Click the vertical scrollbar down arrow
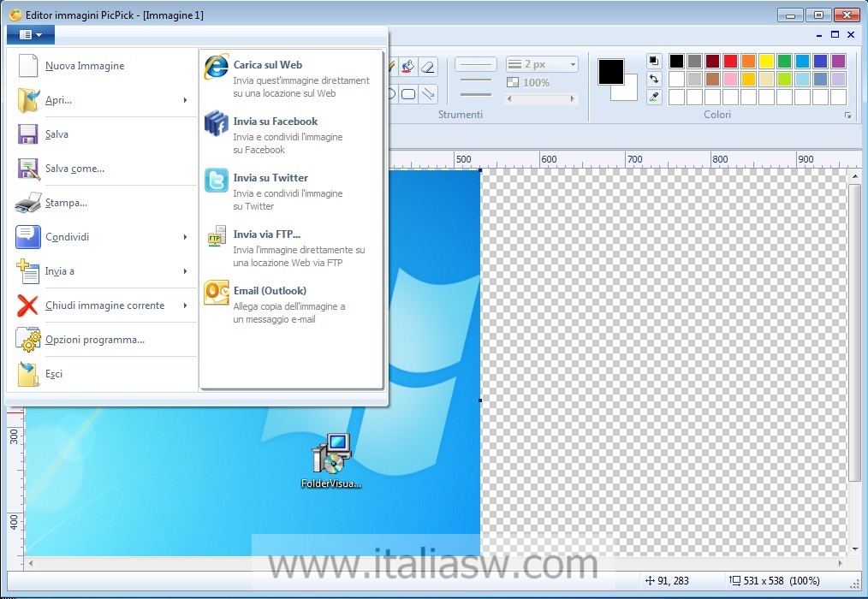 click(854, 548)
